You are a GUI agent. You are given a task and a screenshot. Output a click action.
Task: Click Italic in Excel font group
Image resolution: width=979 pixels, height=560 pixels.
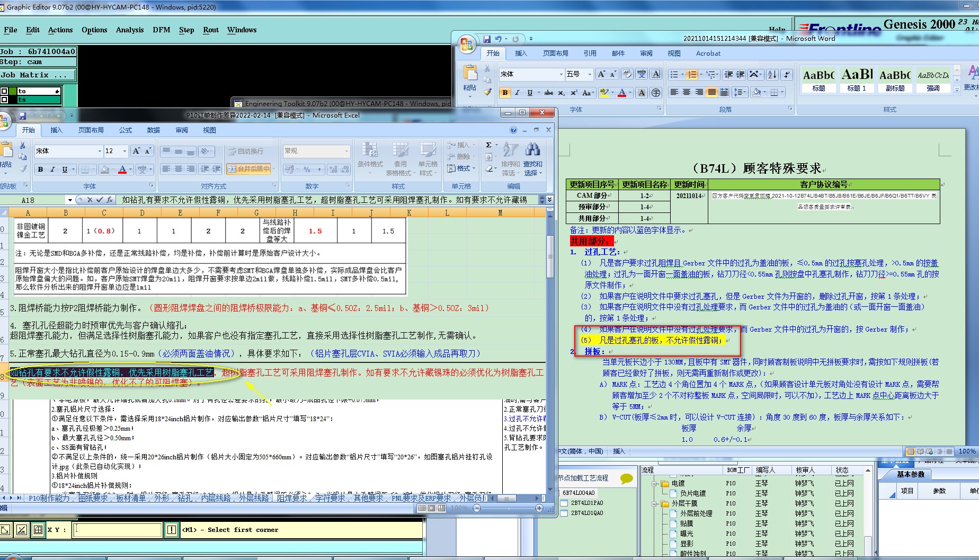(x=52, y=170)
